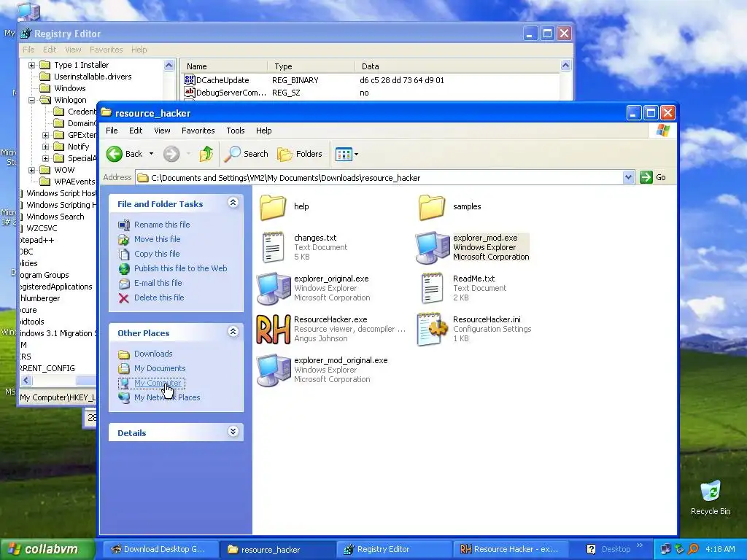Screen dimensions: 747x560
Task: Open the View menu in resource_hacker window
Action: click(162, 131)
